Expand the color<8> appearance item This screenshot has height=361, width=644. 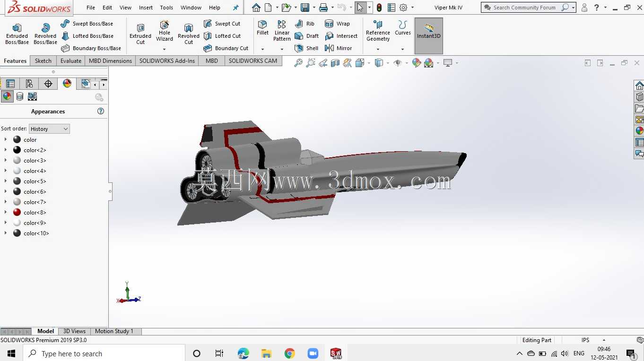pyautogui.click(x=5, y=213)
